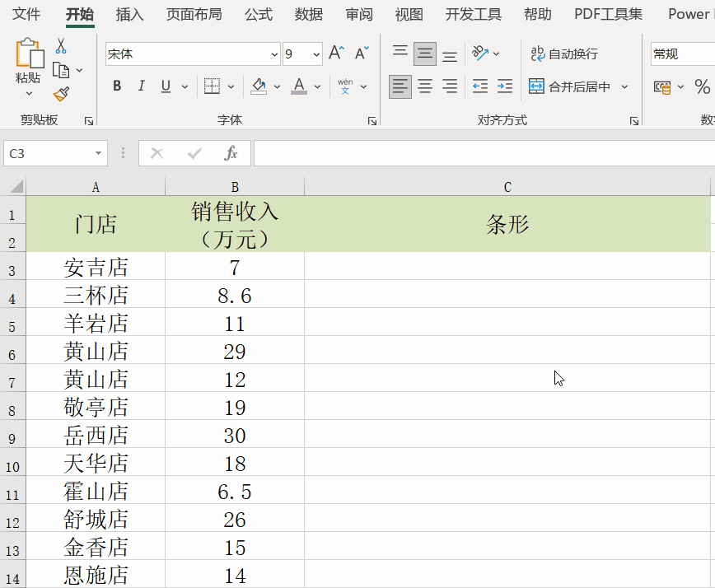Screen dimensions: 715x588
Task: Open the Name Box dropdown arrow
Action: pyautogui.click(x=98, y=154)
